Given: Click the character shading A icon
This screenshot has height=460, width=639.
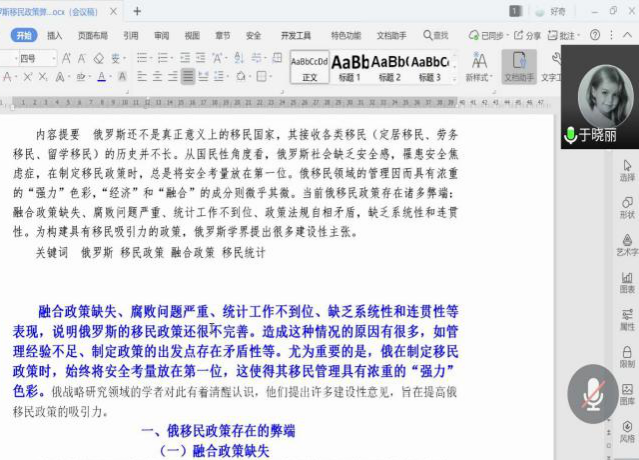Looking at the screenshot, I should pos(122,77).
